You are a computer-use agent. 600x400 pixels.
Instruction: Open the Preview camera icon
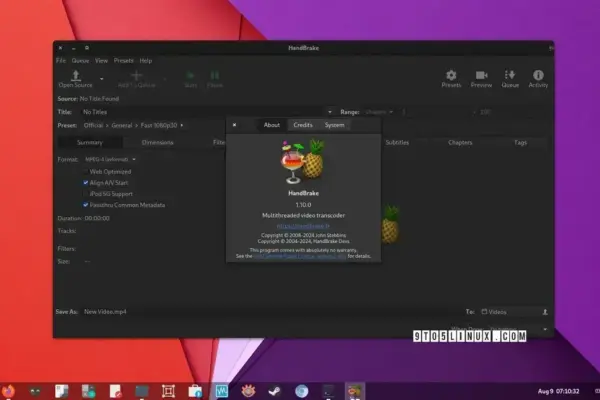[x=481, y=75]
